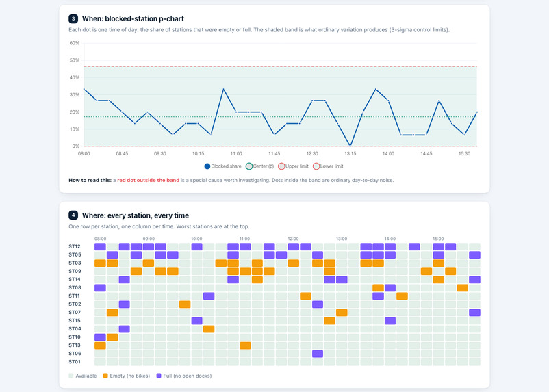Click the 'When: blocked-station p-chart' heading

133,19
